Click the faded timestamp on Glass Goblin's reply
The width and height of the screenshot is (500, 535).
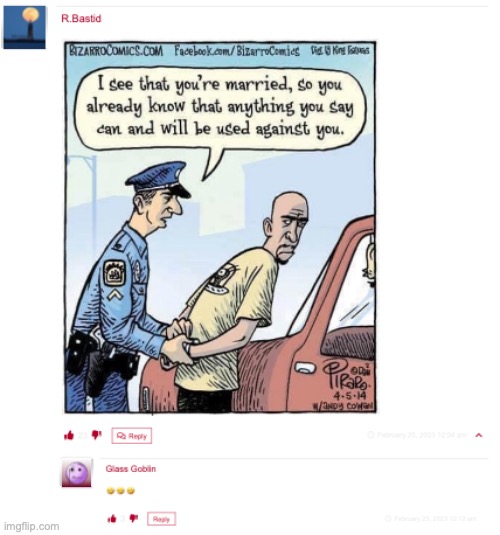[435, 519]
